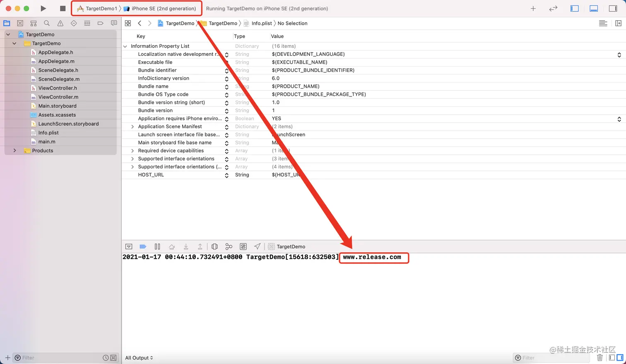The height and width of the screenshot is (364, 626).
Task: Toggle the inspectors panel visibility
Action: [613, 8]
